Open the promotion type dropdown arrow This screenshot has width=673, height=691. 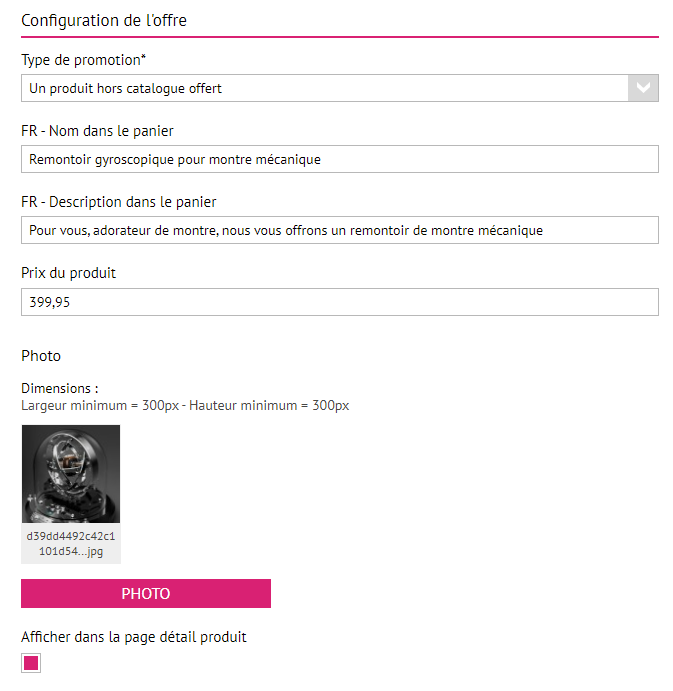coord(643,88)
